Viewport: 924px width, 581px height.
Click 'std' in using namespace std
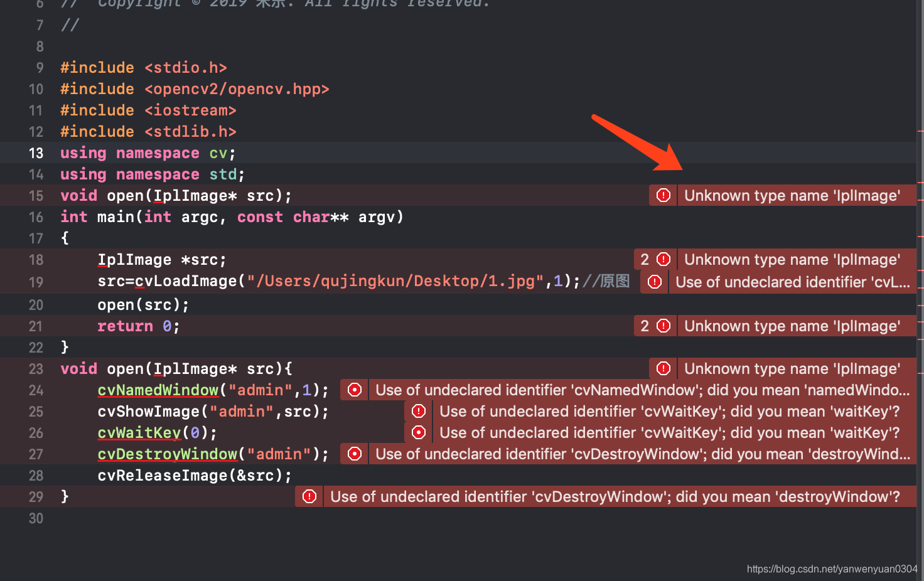pyautogui.click(x=223, y=174)
